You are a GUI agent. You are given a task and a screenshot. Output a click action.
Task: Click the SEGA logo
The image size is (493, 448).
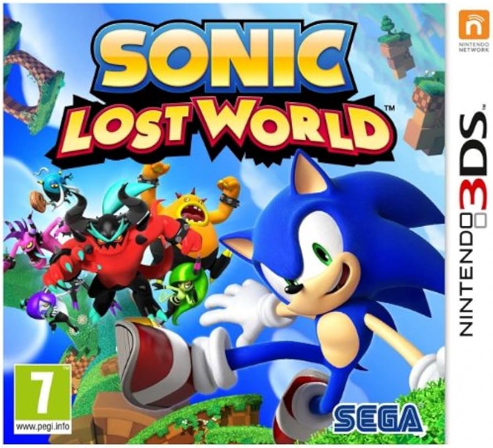pyautogui.click(x=377, y=418)
